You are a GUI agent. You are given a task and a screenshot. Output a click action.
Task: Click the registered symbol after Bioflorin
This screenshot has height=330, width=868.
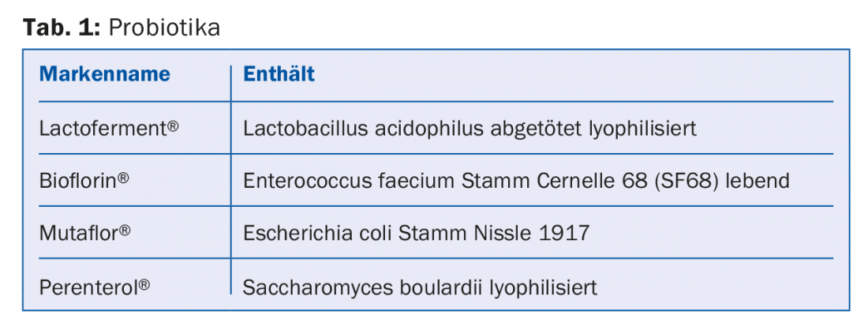[123, 178]
